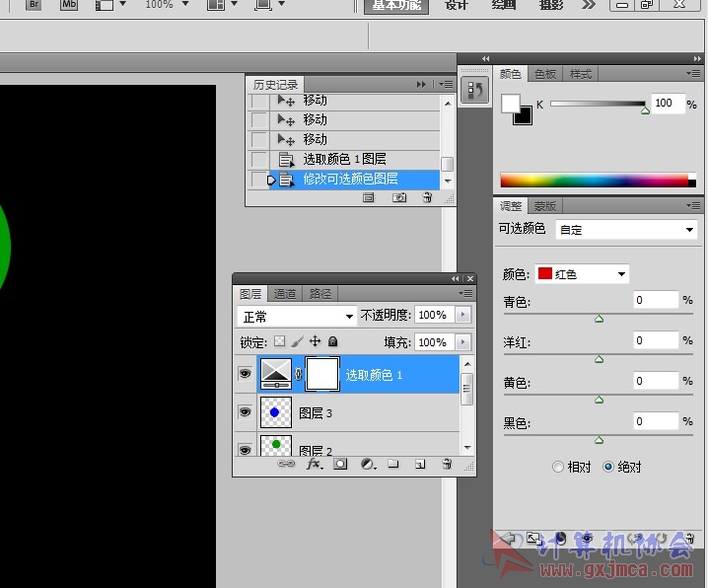Select the 绝对 radio button
Viewport: 708px width, 588px height.
(608, 467)
